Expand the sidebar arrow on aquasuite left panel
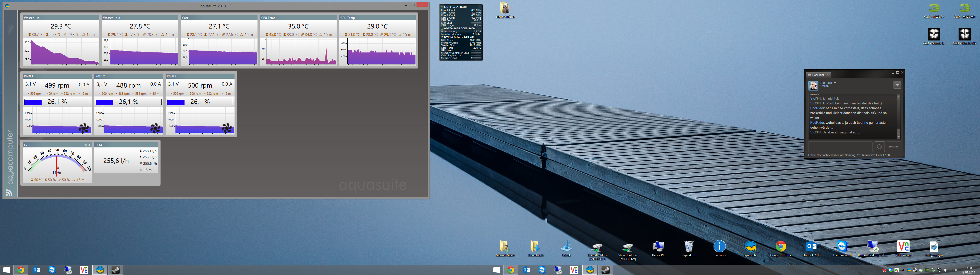This screenshot has height=275, width=980. tap(10, 26)
